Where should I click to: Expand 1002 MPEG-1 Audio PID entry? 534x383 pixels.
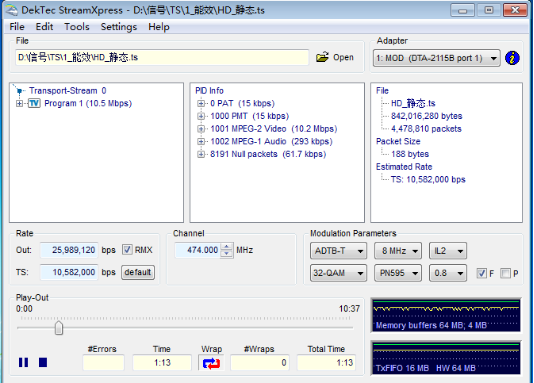coord(201,141)
